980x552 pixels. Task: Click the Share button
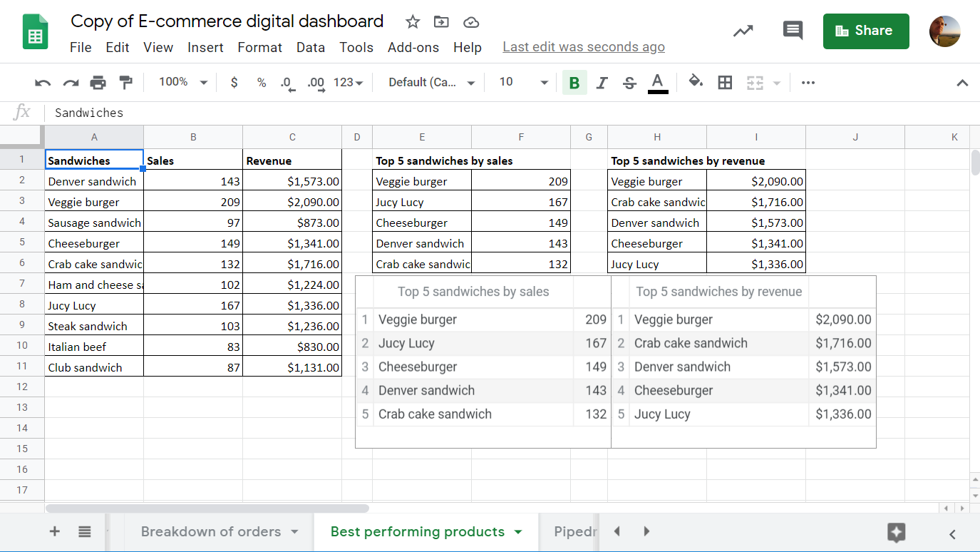click(x=866, y=31)
